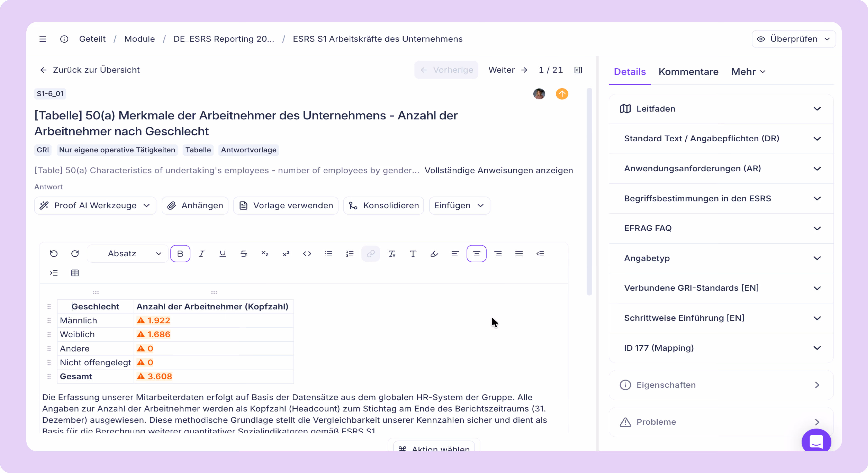Switch to the Details tab
The height and width of the screenshot is (473, 868).
pos(629,72)
